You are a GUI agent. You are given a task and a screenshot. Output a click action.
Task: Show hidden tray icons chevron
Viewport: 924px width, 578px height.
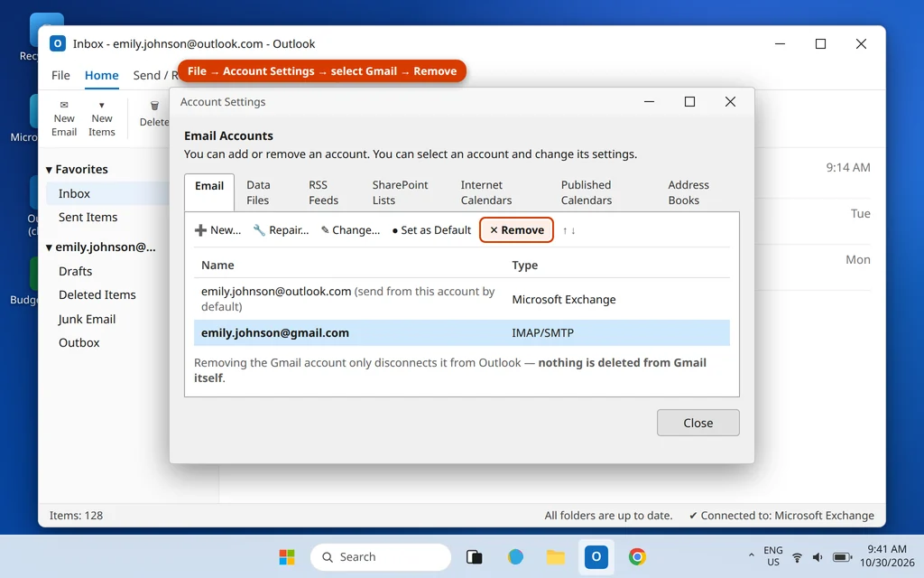pos(751,555)
